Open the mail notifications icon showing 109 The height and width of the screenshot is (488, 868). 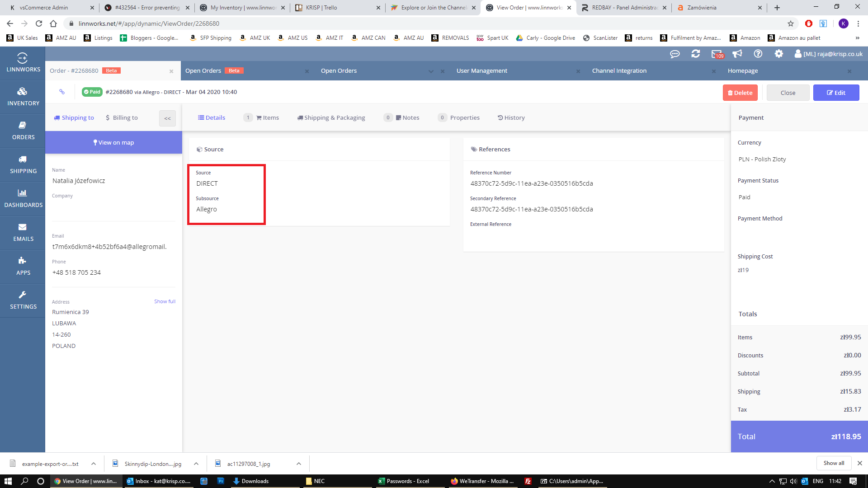click(717, 54)
